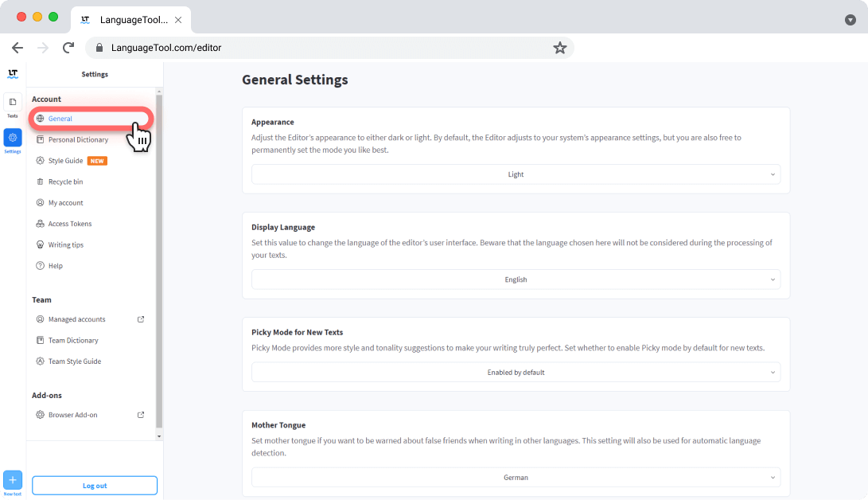
Task: Click the padlock site info icon
Action: [x=99, y=48]
